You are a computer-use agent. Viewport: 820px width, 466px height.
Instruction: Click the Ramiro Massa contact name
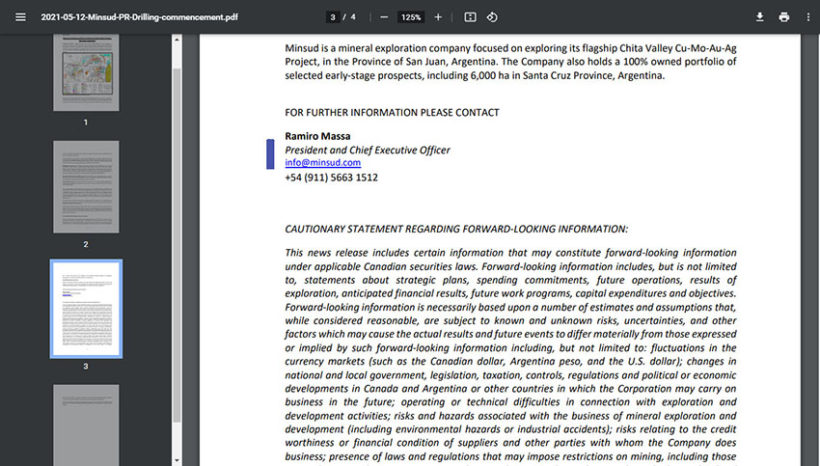[x=317, y=136]
